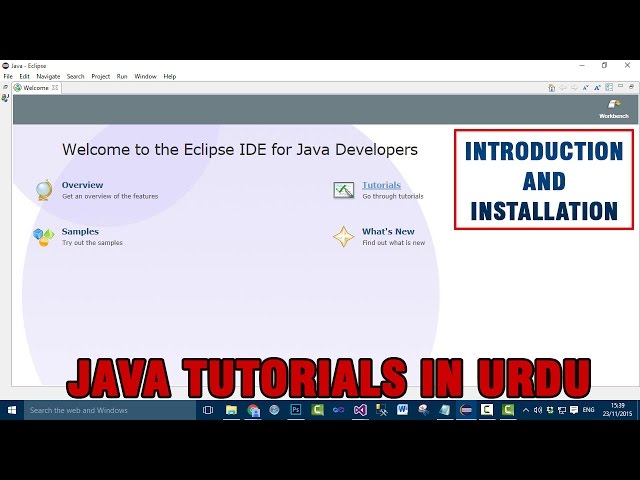Screen dimensions: 640x480
Task: Click the Windows Start button
Action: [x=12, y=410]
